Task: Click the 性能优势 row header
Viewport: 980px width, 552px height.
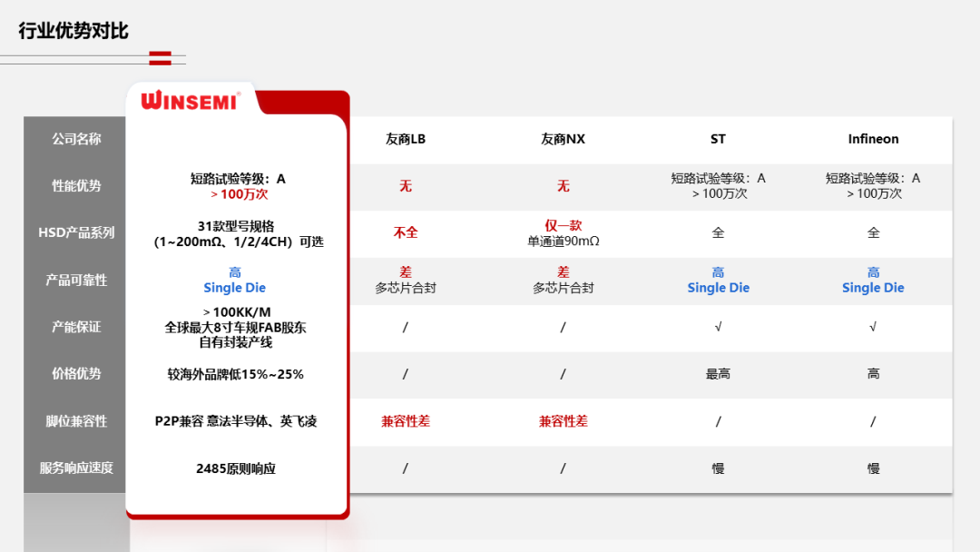Action: point(76,186)
